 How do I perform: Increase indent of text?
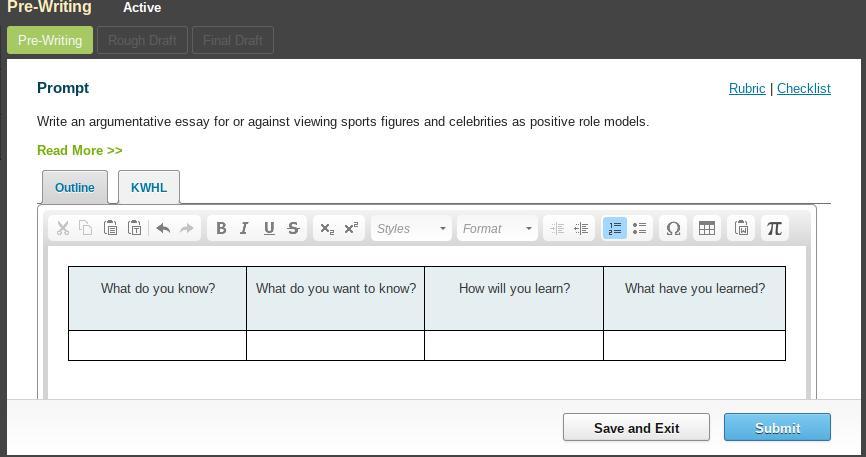581,228
